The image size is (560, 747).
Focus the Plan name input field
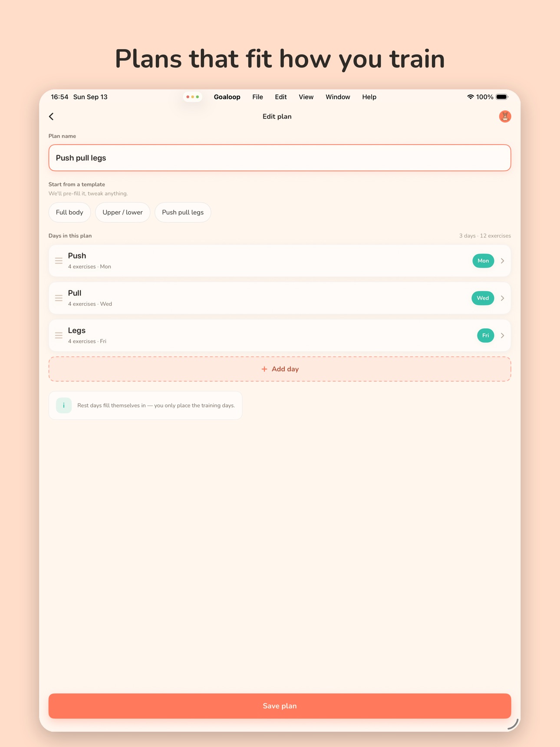pos(280,158)
